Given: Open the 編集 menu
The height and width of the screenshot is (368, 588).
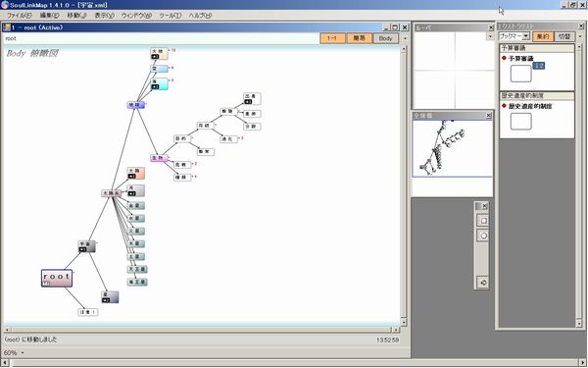Looking at the screenshot, I should (x=50, y=16).
